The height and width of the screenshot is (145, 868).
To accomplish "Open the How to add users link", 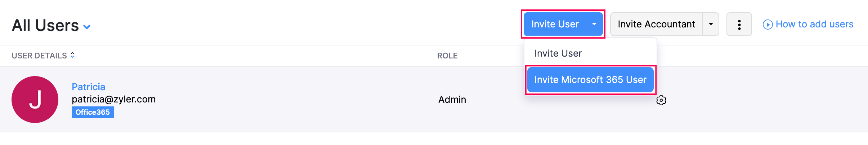I will point(814,24).
